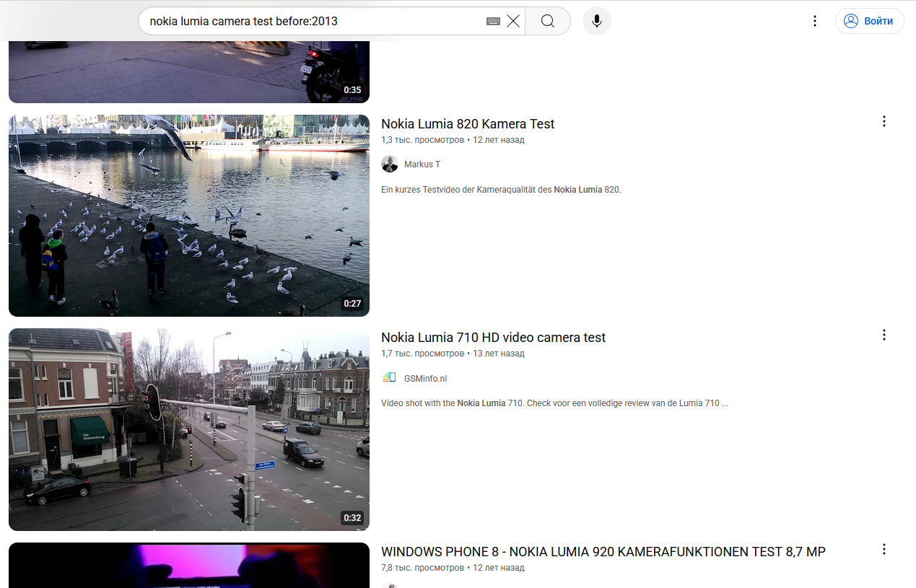The image size is (916, 588).
Task: Start voice search with microphone icon
Action: click(596, 21)
